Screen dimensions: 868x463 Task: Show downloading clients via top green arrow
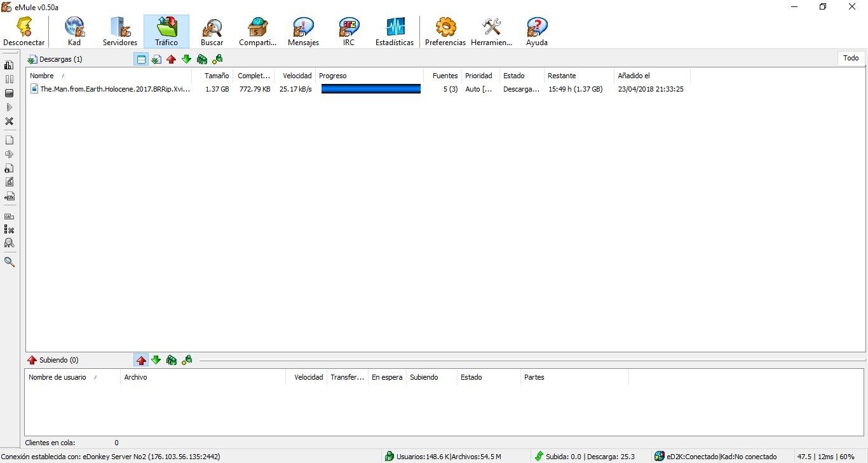pos(186,59)
